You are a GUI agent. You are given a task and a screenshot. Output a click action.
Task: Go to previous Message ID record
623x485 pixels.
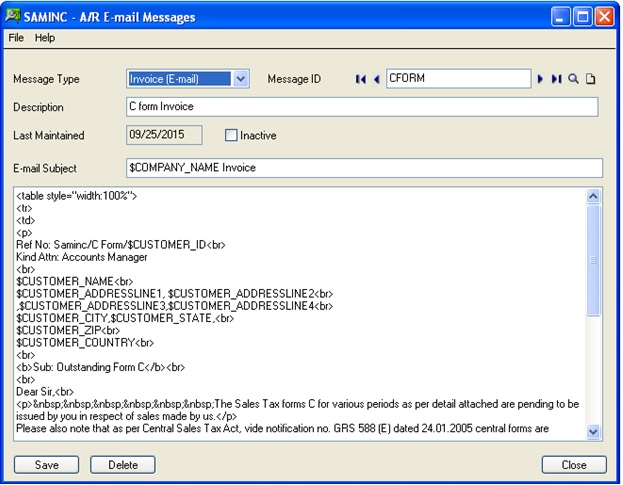[x=377, y=79]
